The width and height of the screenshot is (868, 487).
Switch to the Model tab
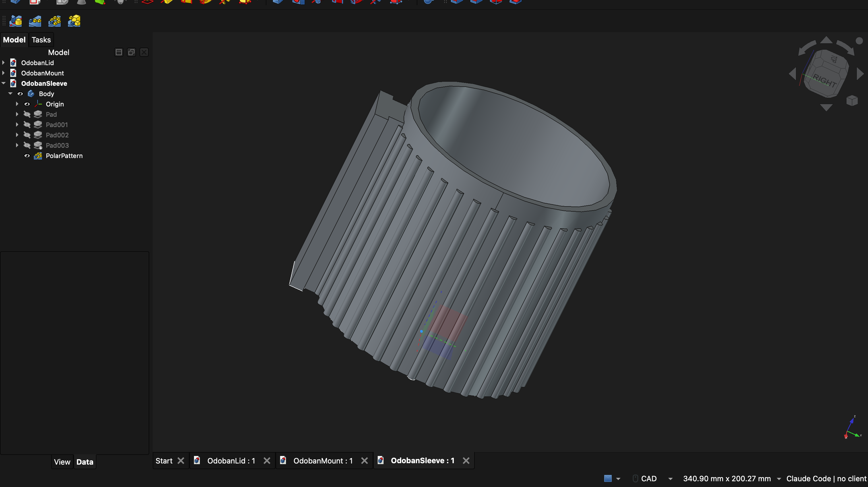tap(14, 40)
